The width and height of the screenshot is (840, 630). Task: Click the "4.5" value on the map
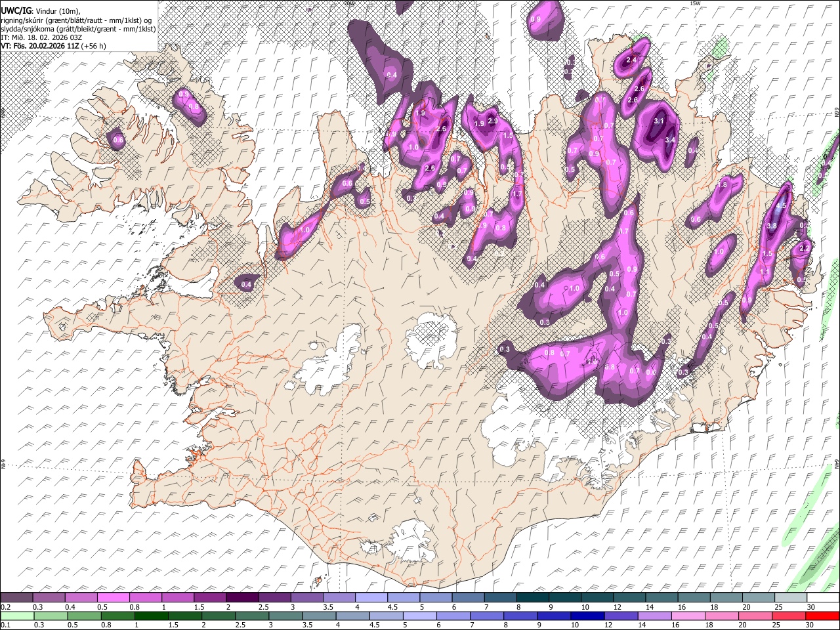(x=781, y=205)
